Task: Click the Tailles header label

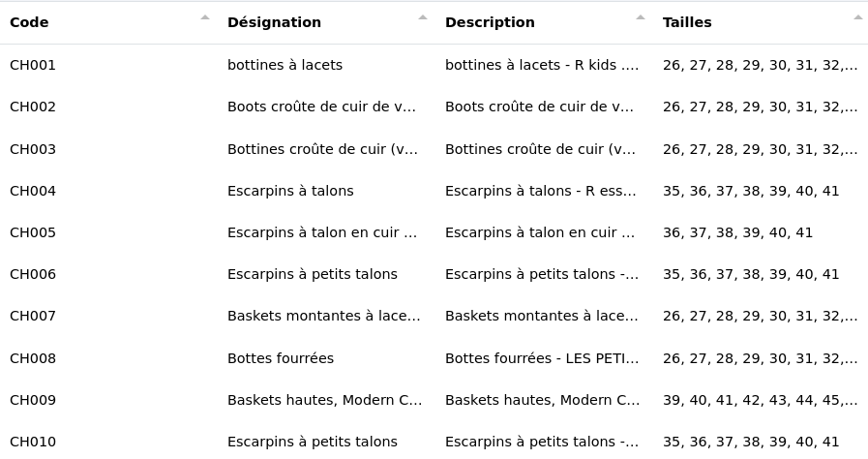Action: point(687,22)
